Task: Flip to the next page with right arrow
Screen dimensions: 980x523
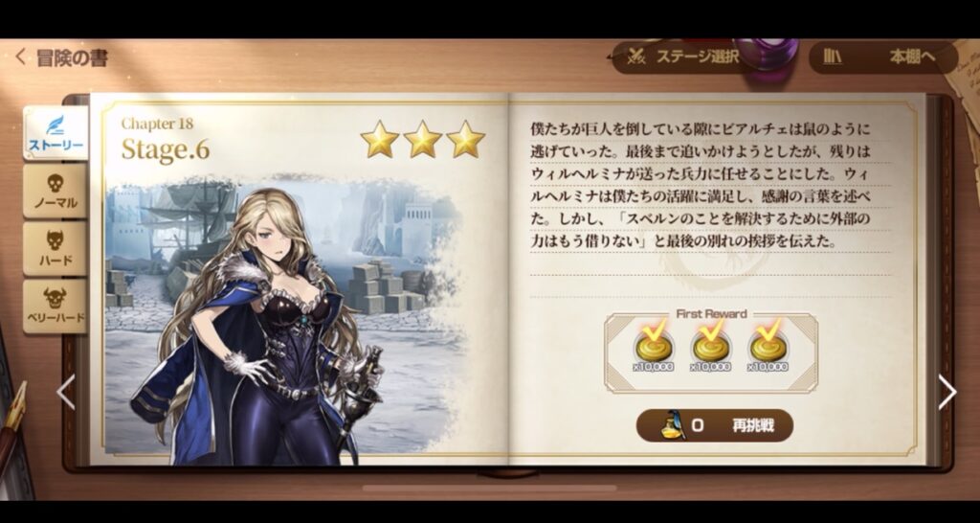Action: [947, 393]
